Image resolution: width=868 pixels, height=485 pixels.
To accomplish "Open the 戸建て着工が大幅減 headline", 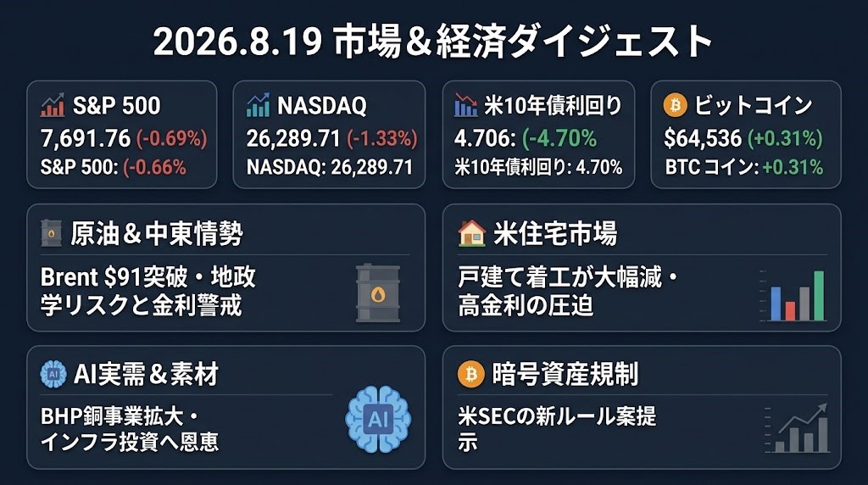I will (568, 291).
